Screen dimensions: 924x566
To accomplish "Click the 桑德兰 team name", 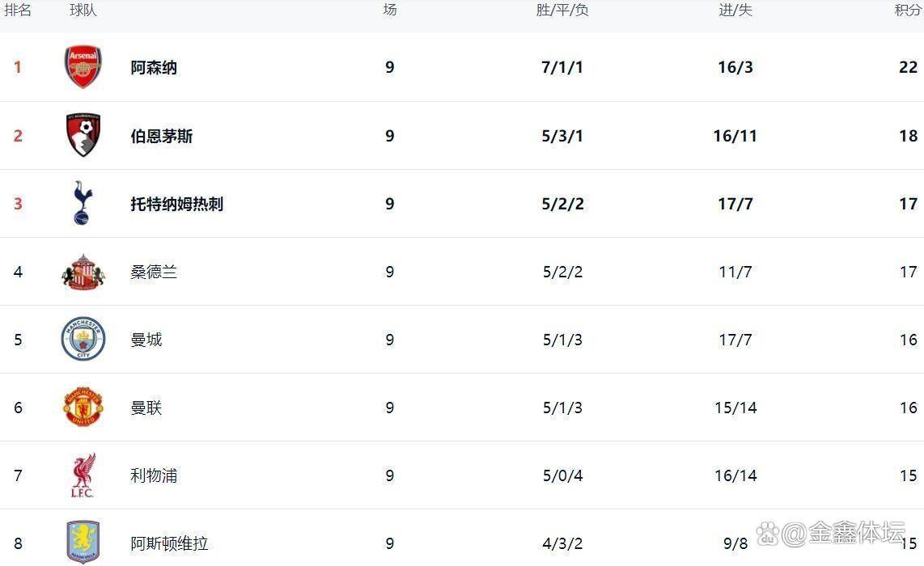I will 154,272.
